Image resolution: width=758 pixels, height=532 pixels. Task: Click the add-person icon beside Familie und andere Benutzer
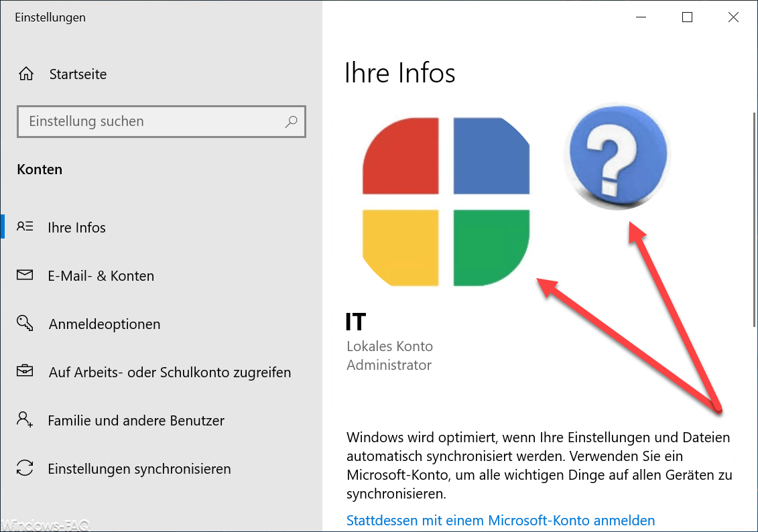click(x=25, y=420)
